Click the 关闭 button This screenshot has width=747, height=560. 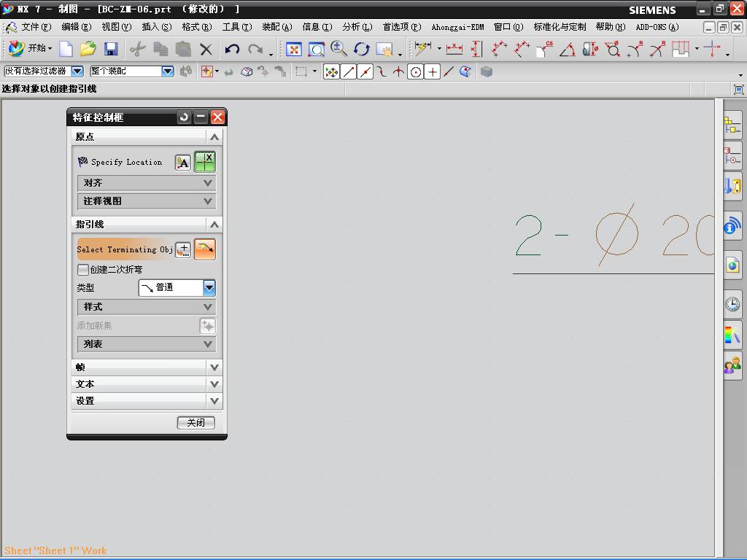[196, 422]
